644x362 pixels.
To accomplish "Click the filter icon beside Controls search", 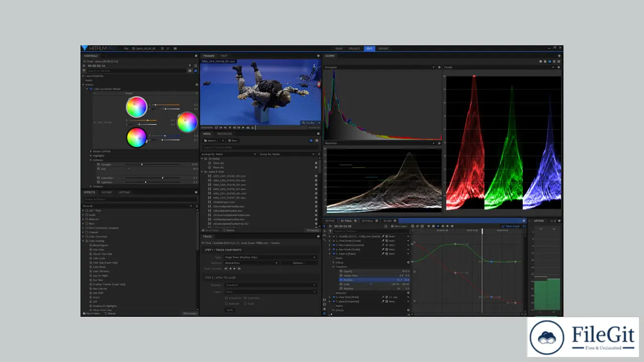I will (x=84, y=71).
